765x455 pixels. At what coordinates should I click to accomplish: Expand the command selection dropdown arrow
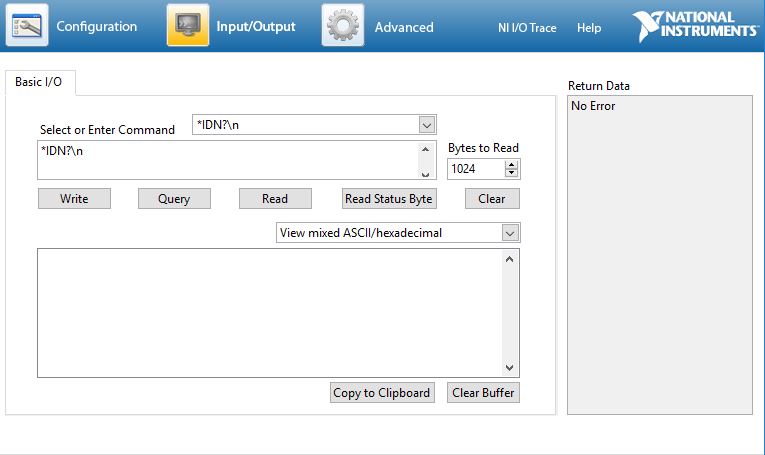coord(426,125)
